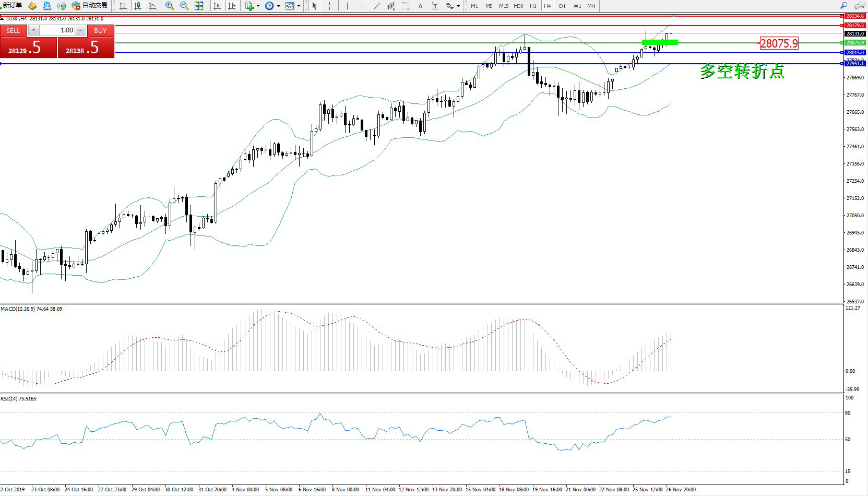Select the Text (A) drawing tool

coord(420,6)
